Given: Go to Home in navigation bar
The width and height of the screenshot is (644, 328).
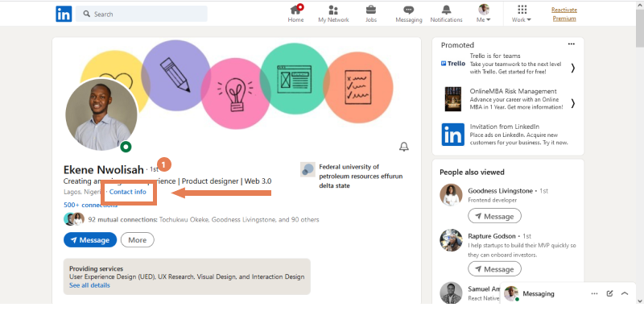Looking at the screenshot, I should 295,14.
